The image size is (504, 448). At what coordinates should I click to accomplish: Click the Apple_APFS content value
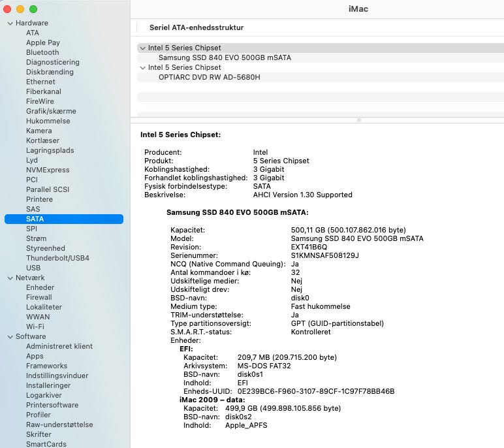(x=246, y=426)
